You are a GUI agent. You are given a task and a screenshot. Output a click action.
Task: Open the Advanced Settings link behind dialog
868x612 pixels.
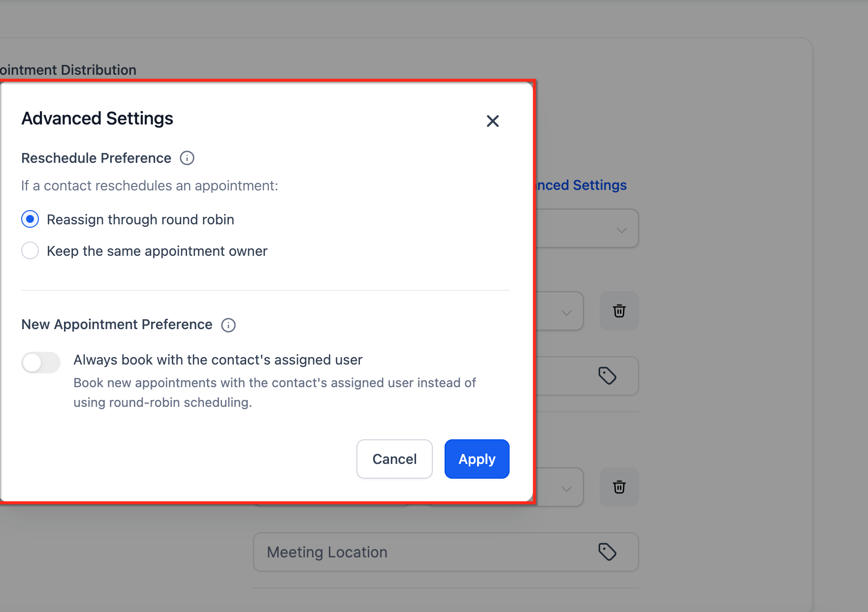click(x=581, y=185)
